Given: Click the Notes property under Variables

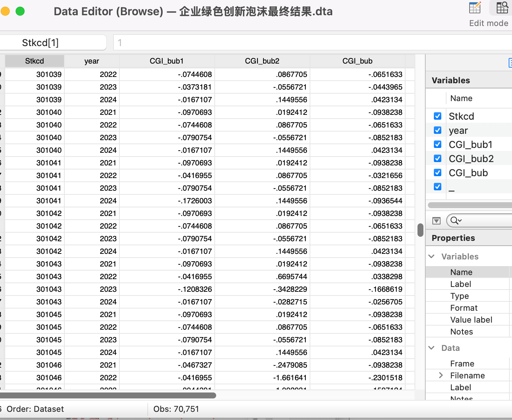Looking at the screenshot, I should pos(467,332).
